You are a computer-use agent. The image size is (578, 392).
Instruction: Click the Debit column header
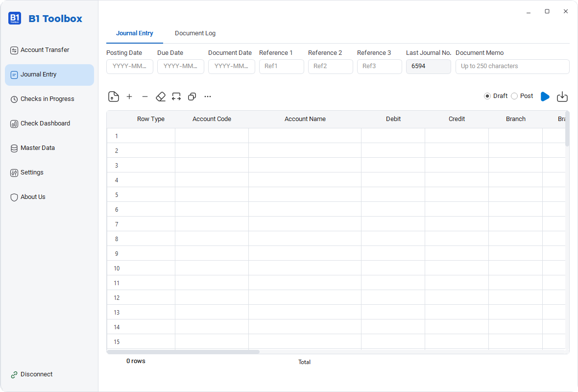(393, 119)
